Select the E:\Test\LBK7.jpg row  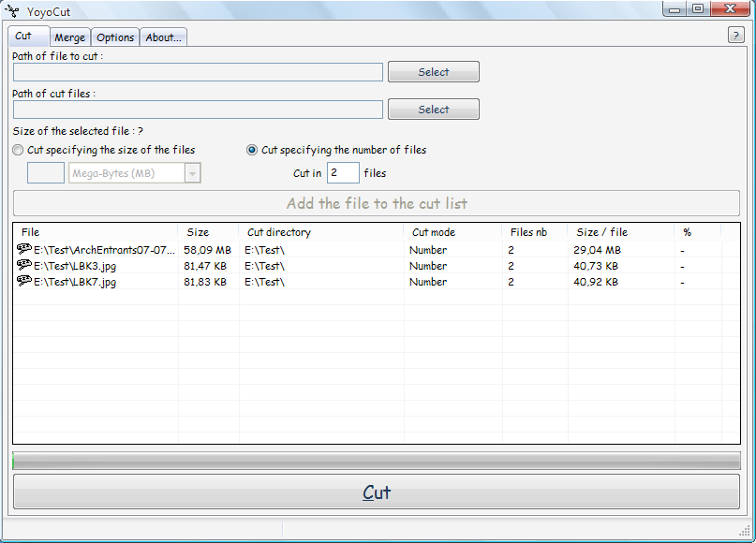[377, 282]
